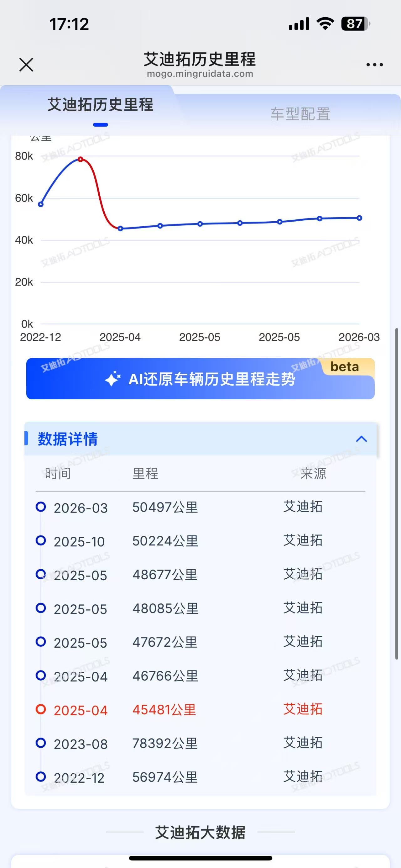
Task: Switch to the 车型配置 tab
Action: tap(300, 114)
